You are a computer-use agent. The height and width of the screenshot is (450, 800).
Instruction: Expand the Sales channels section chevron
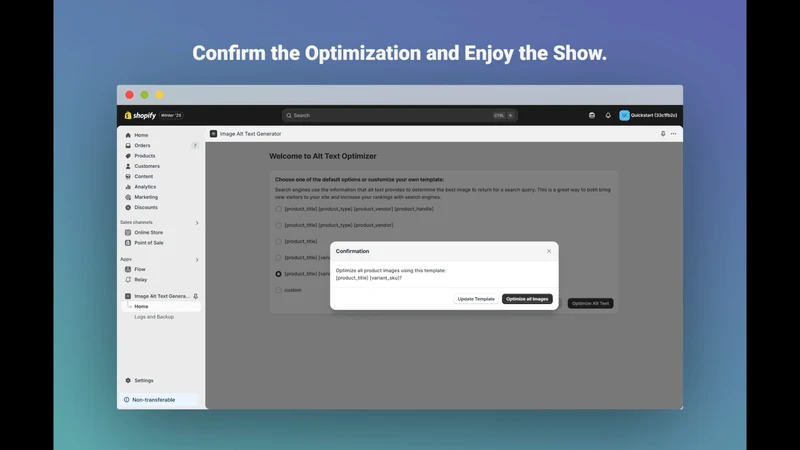click(x=197, y=223)
